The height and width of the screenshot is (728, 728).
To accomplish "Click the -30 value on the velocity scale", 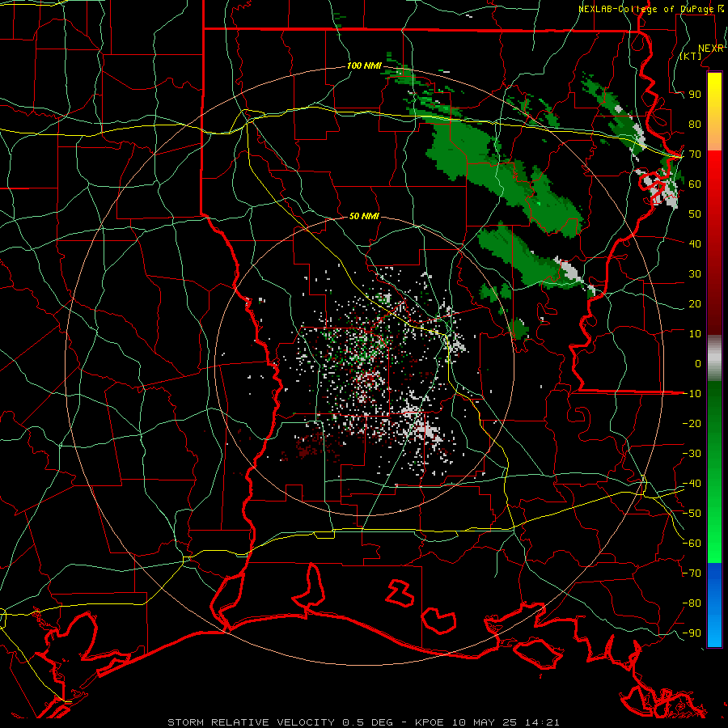I will pos(692,454).
